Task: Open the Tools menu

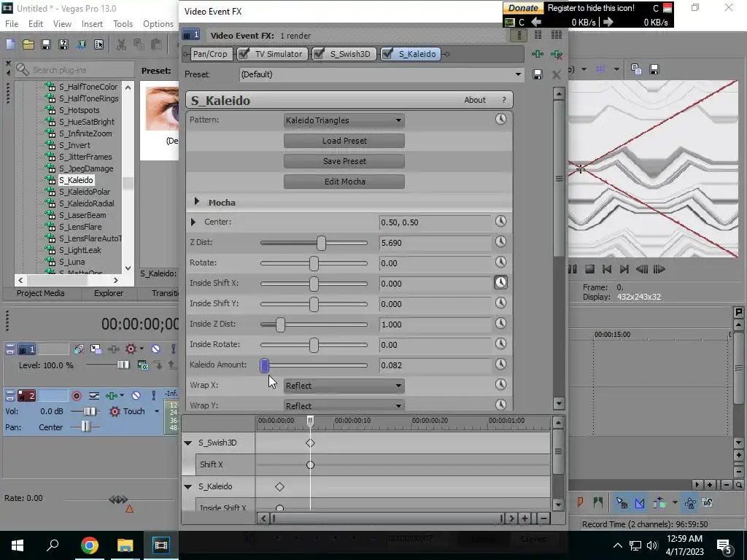Action: [x=123, y=24]
